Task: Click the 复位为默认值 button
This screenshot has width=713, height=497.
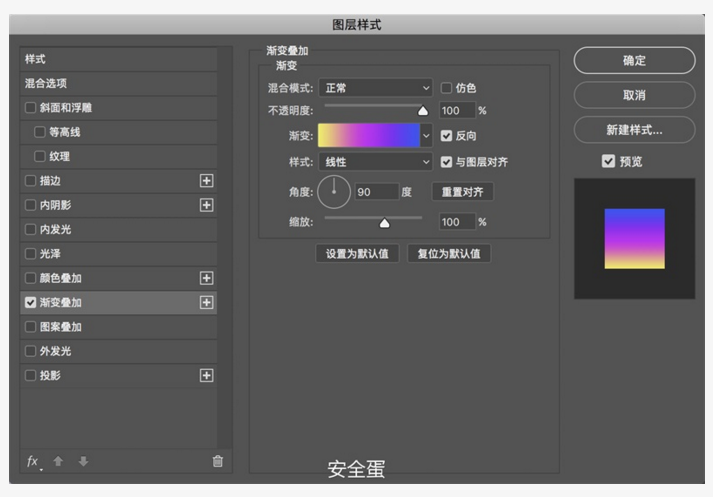Action: coord(449,254)
